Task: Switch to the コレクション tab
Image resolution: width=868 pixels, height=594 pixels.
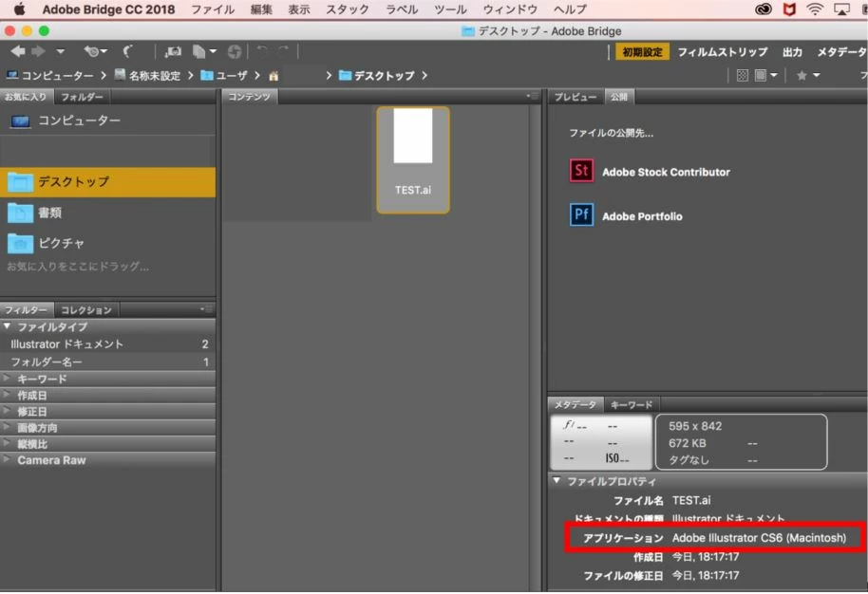Action: coord(86,310)
